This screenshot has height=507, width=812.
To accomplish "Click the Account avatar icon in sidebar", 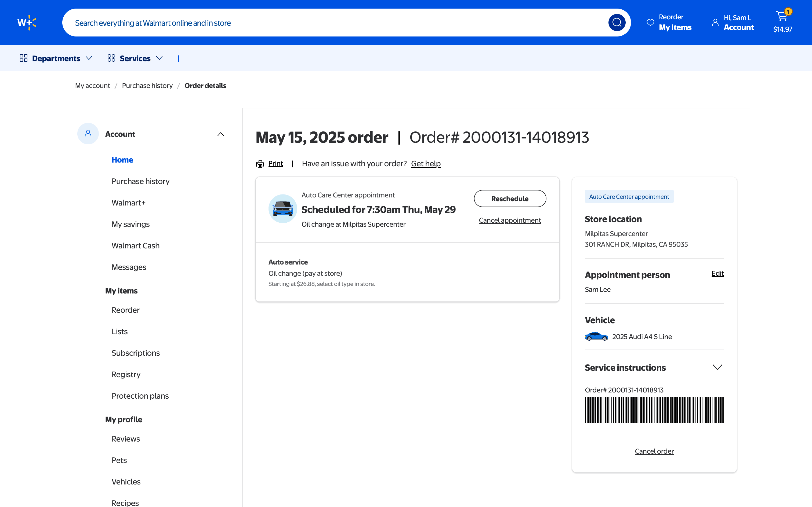I will [x=88, y=134].
